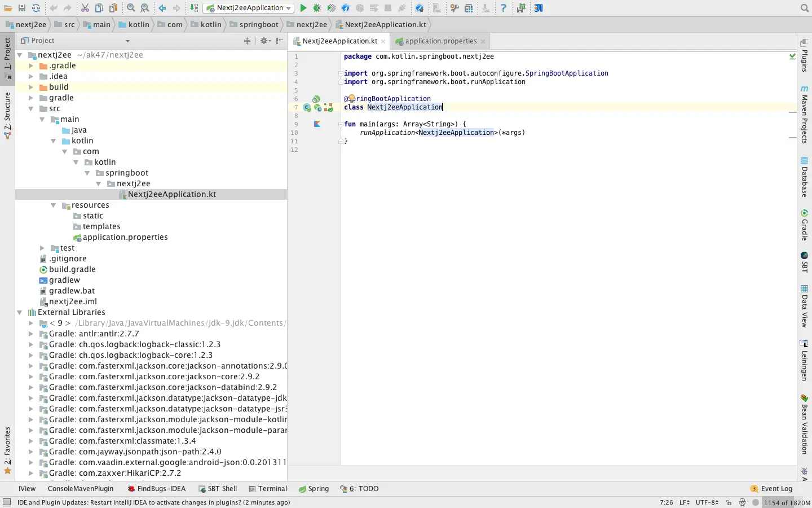Click the src breadcrumb in navigation bar
The width and height of the screenshot is (812, 508).
(x=64, y=24)
